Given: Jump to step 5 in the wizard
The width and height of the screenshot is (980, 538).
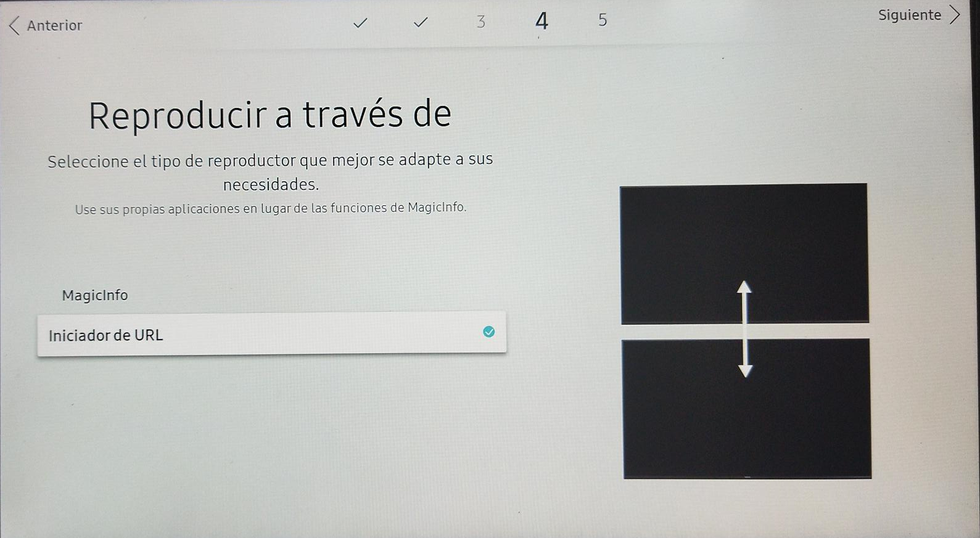Looking at the screenshot, I should [603, 20].
